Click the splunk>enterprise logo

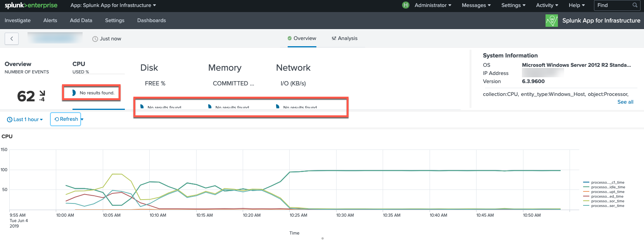click(31, 5)
